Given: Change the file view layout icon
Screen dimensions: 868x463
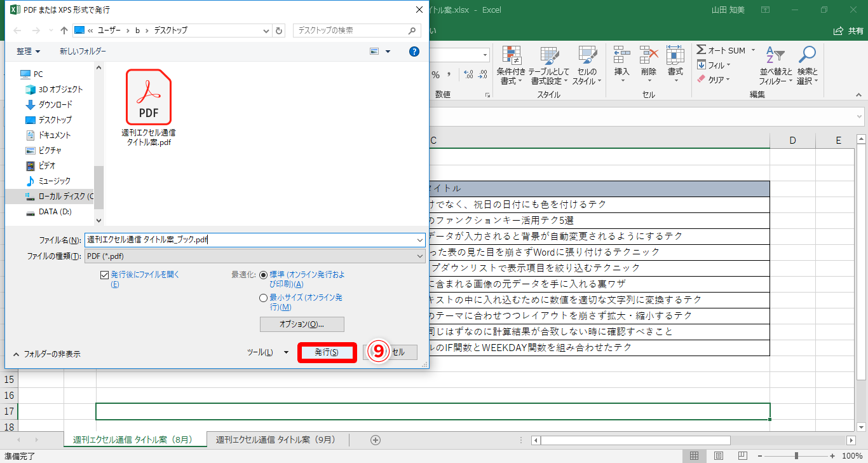Looking at the screenshot, I should [x=374, y=52].
